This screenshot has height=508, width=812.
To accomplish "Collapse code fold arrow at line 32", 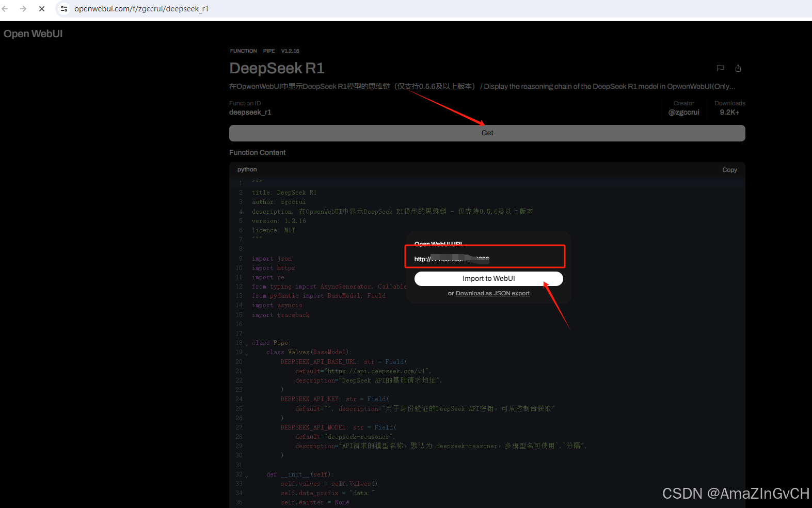I will coord(246,476).
